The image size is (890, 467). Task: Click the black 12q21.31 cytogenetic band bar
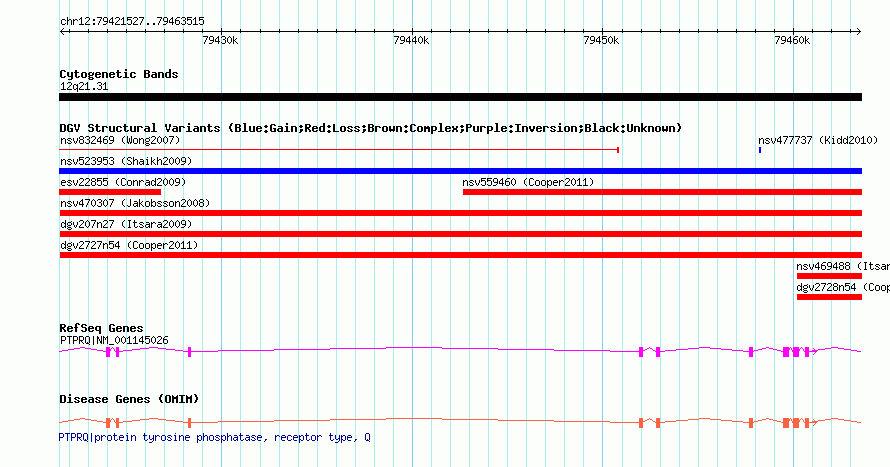[460, 97]
